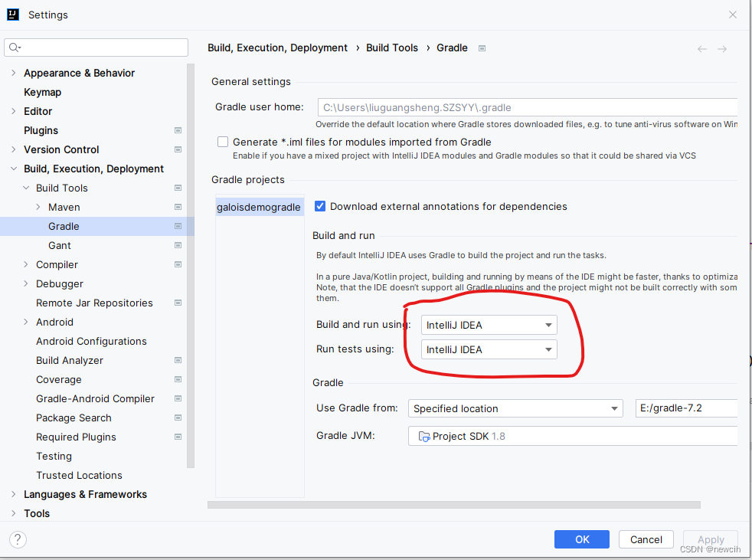Screen dimensions: 752x560
Task: Select the galoisdemogradle project
Action: click(259, 208)
